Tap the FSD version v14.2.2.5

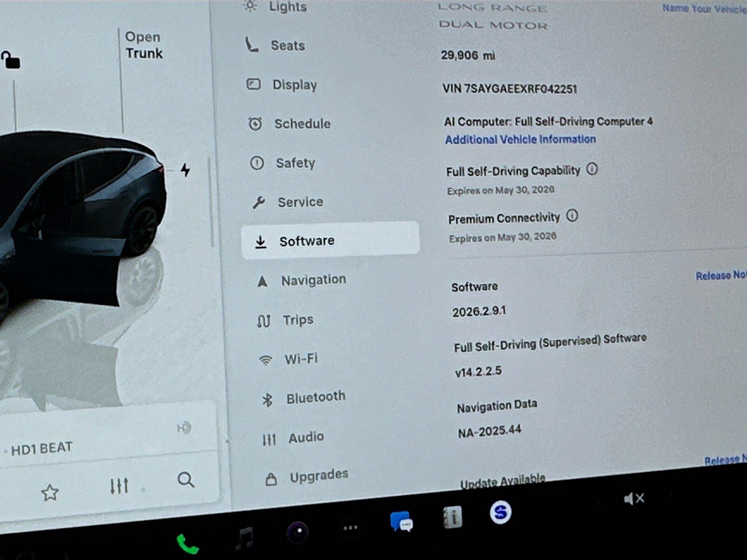[478, 371]
